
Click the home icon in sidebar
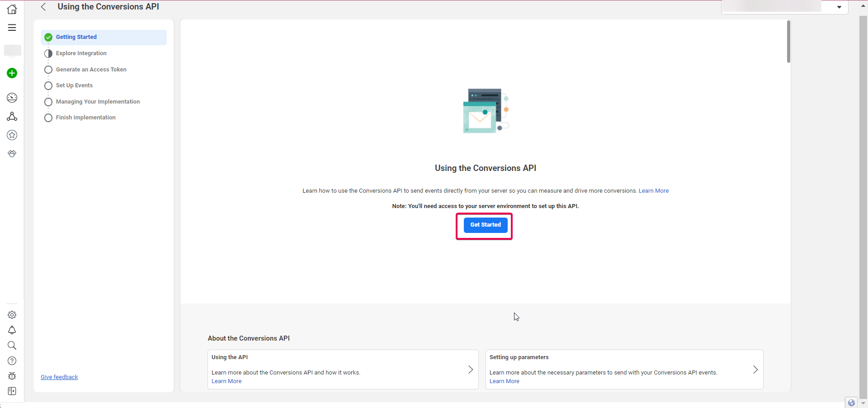(x=12, y=9)
